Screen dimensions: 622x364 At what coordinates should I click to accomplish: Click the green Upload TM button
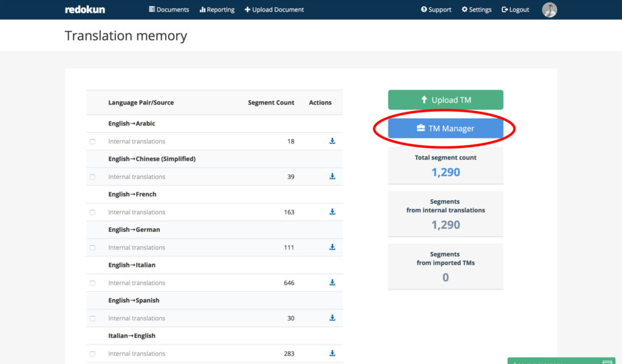click(445, 100)
